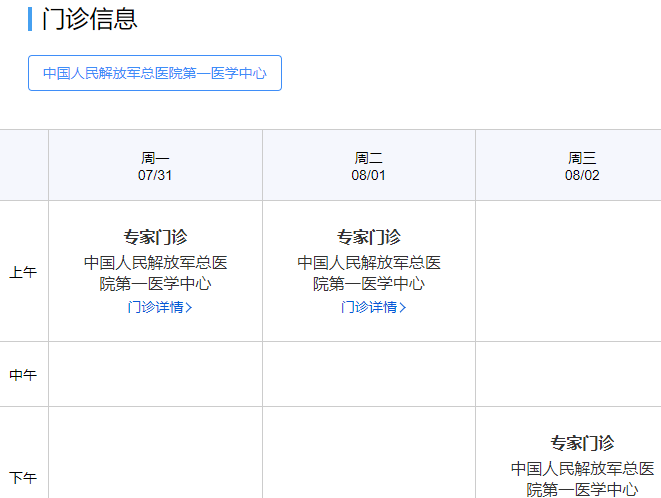Open Tuesday morning's 门诊详情 link
The width and height of the screenshot is (661, 498).
point(368,308)
